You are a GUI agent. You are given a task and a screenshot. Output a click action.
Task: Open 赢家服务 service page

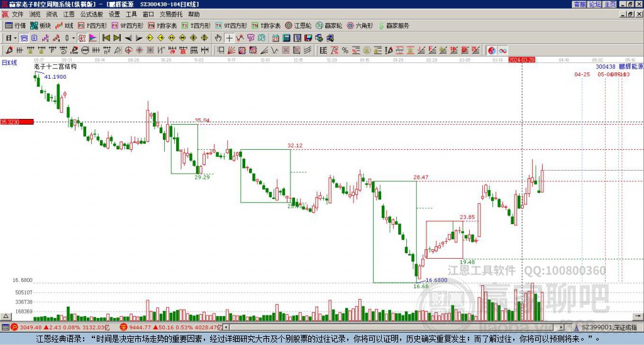[x=394, y=25]
